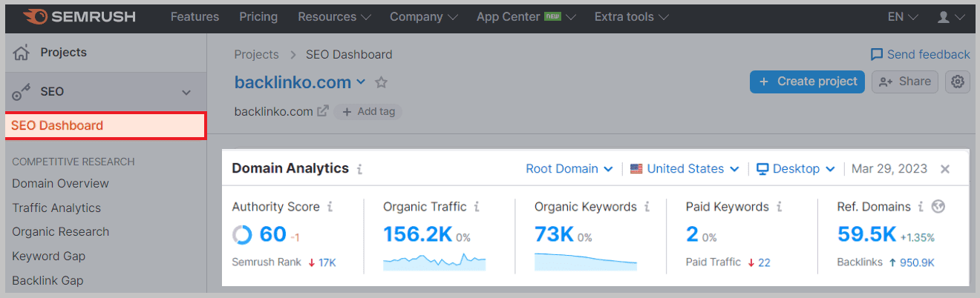Click the Organic Traffic trend chart
The image size is (980, 298).
coord(434,261)
